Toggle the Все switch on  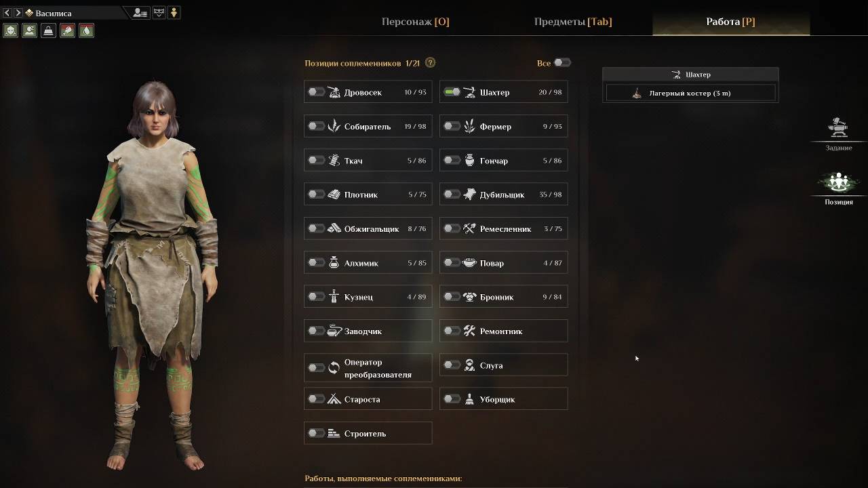[562, 62]
